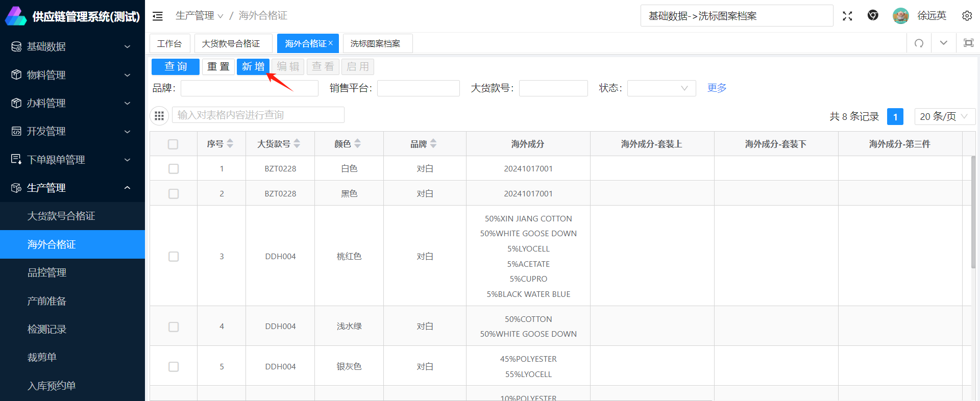Open the 20 条/页 page size dropdown
The height and width of the screenshot is (401, 980).
[x=944, y=116]
